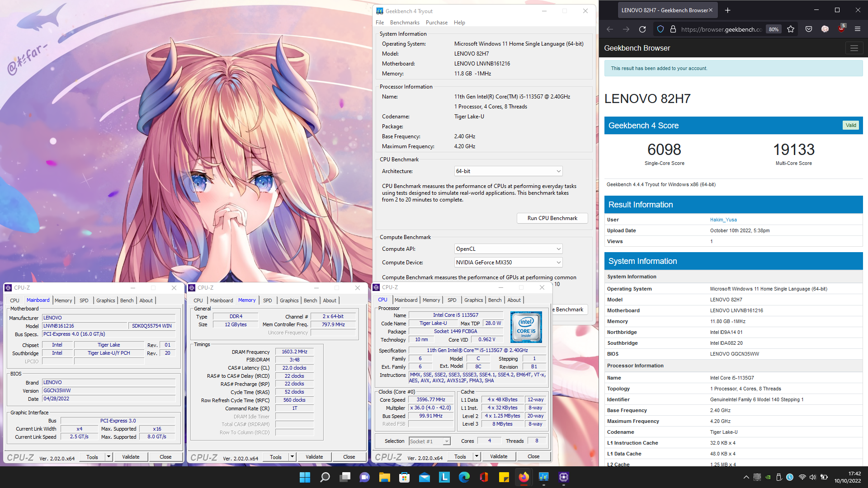Open the Firefox account avatar
868x488 pixels.
click(x=825, y=29)
